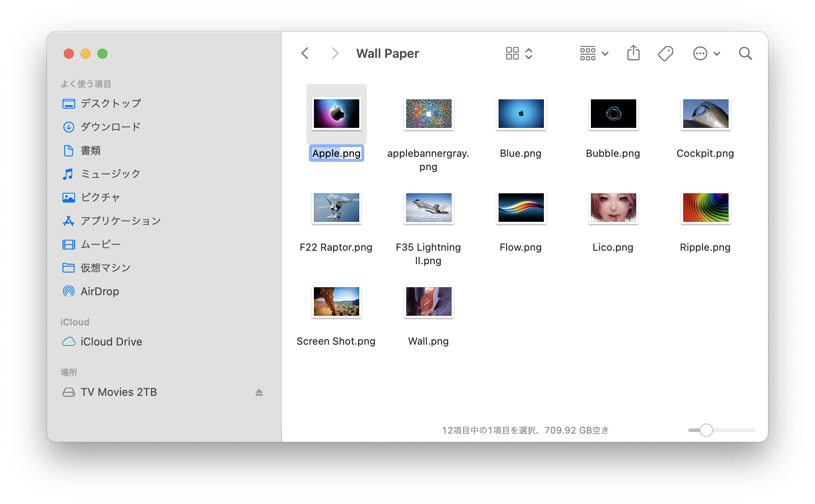Screen dimensions: 815x504
Task: Expand the grouping options dropdown
Action: click(x=594, y=53)
